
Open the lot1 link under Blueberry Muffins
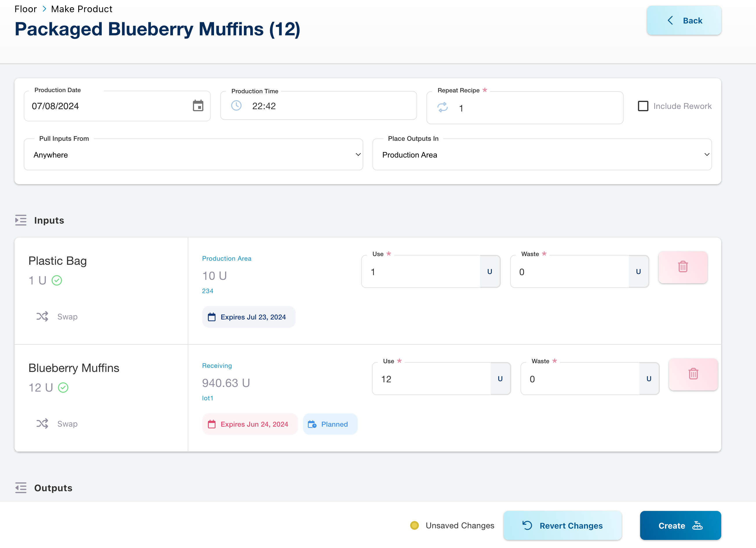[207, 398]
